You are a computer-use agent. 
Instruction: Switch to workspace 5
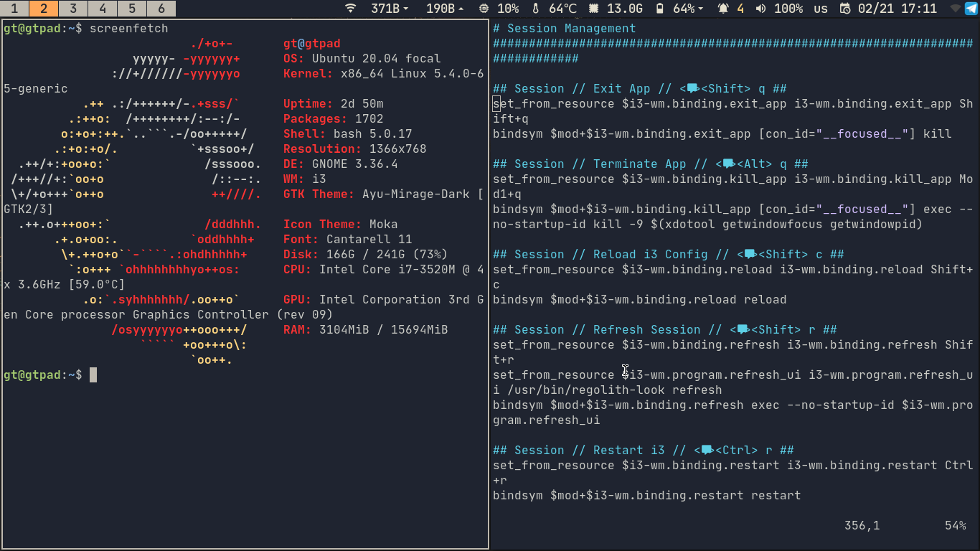tap(132, 9)
